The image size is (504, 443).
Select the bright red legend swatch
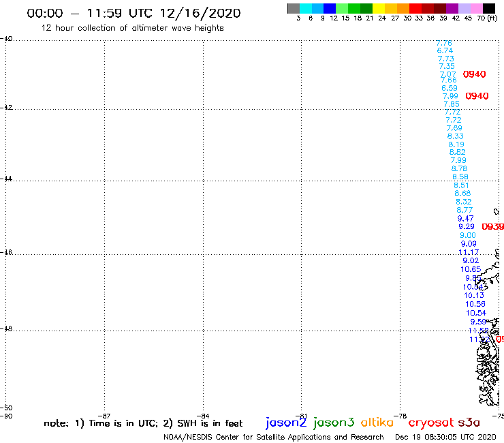tap(415, 8)
